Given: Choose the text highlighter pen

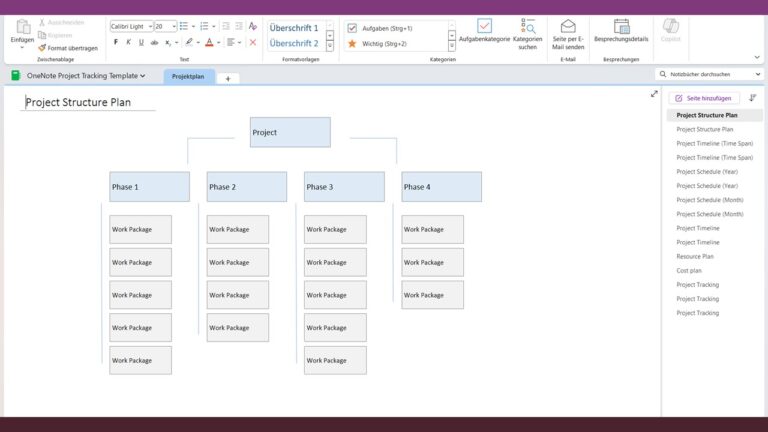Looking at the screenshot, I should coord(189,42).
